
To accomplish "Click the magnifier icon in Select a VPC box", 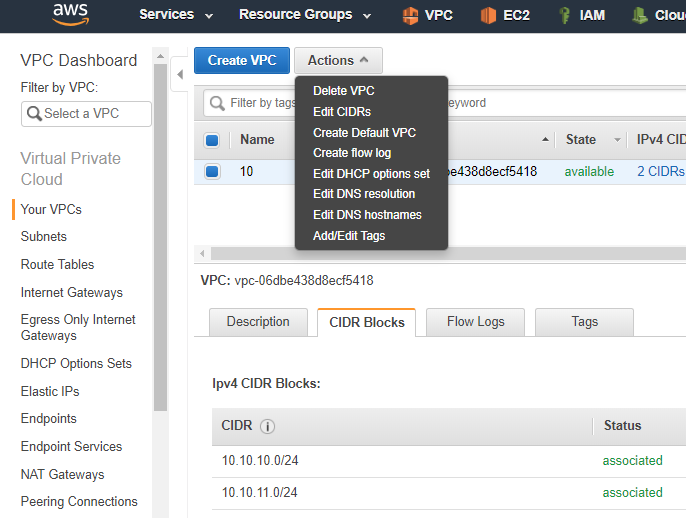I will (34, 113).
